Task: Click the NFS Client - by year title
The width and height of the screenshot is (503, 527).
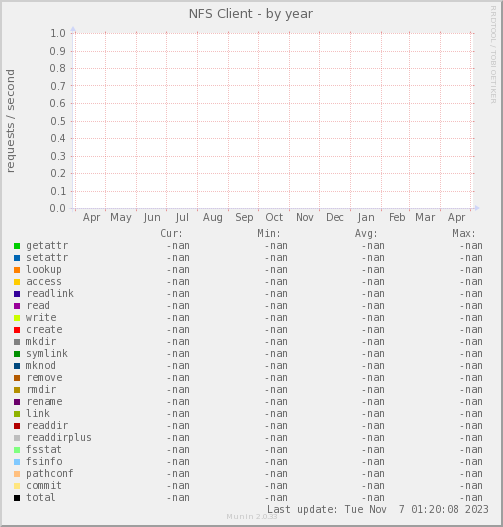Action: pos(251,14)
